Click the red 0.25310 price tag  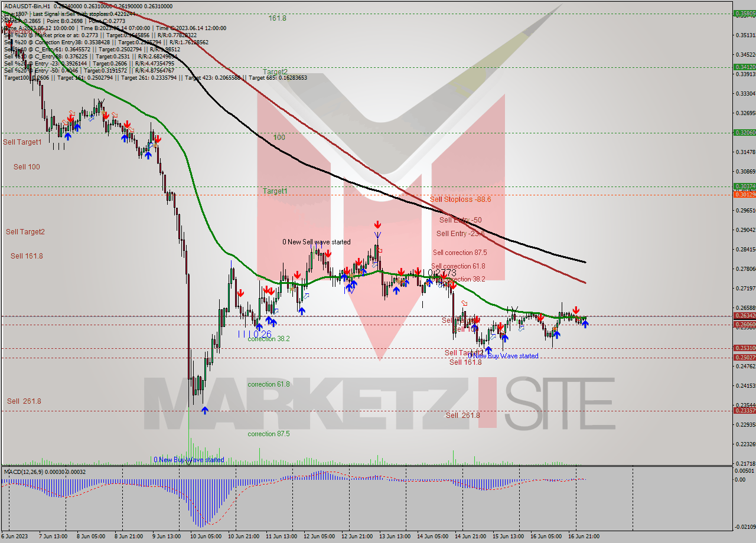click(x=744, y=348)
